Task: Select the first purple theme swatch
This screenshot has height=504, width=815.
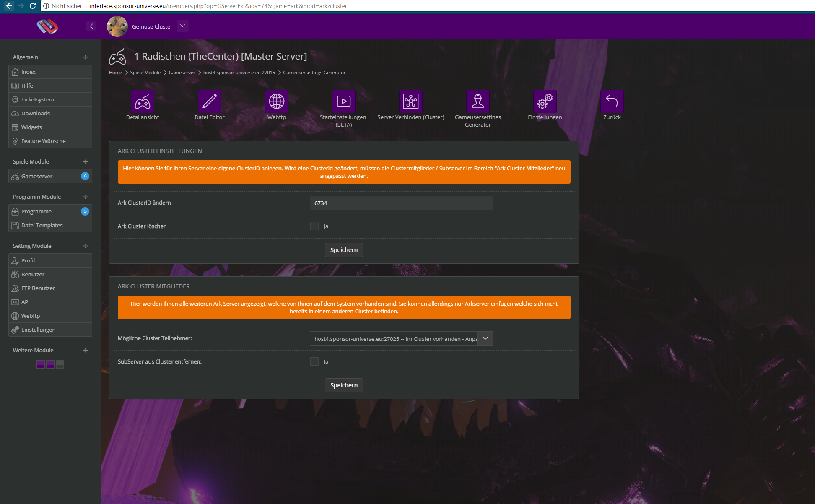Action: coord(41,364)
